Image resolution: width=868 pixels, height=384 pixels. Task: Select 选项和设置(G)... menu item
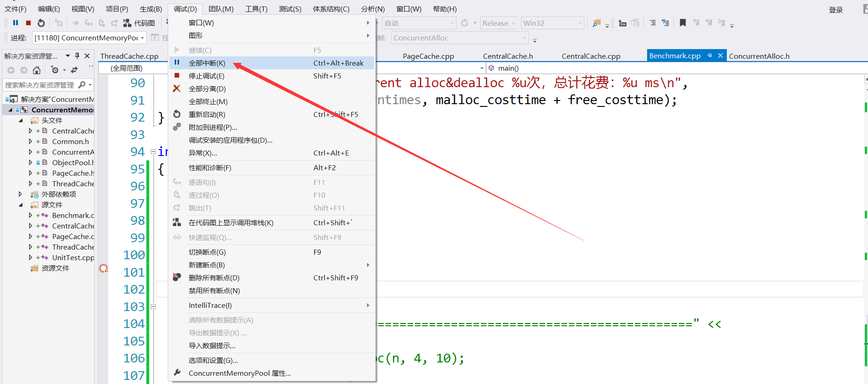[x=272, y=360]
